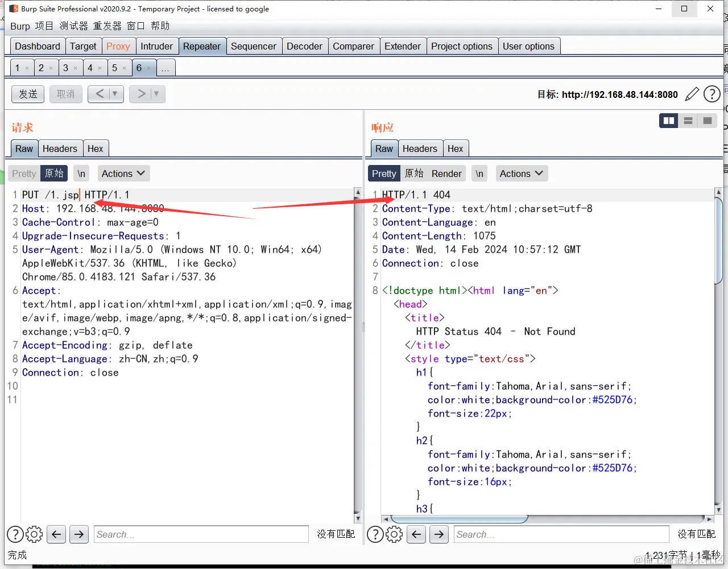Toggle request \n non-printable characters
The image size is (728, 569).
click(x=81, y=174)
